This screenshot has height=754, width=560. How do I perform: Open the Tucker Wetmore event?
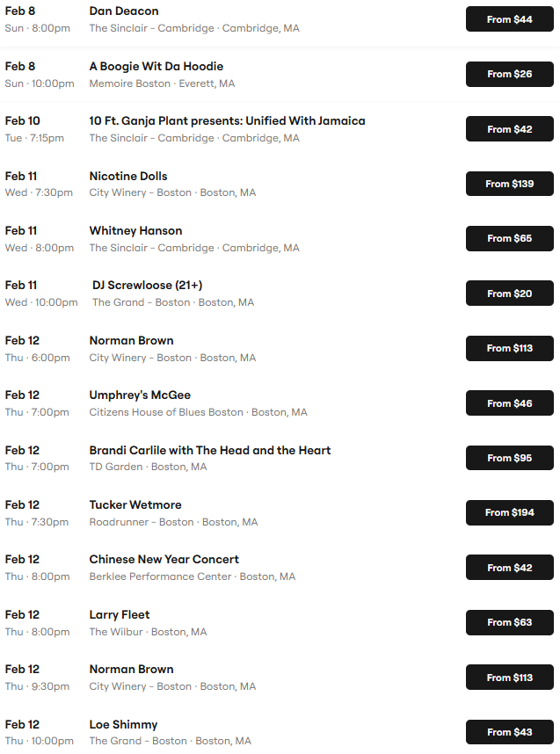135,505
